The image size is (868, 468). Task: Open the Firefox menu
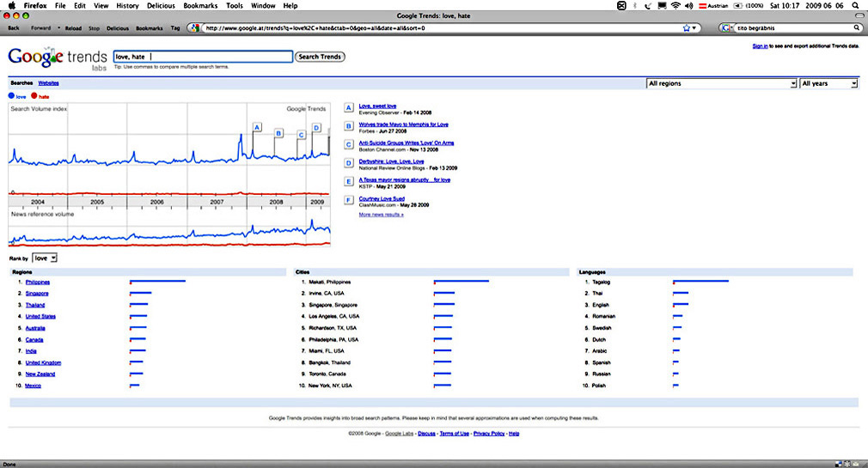coord(35,5)
